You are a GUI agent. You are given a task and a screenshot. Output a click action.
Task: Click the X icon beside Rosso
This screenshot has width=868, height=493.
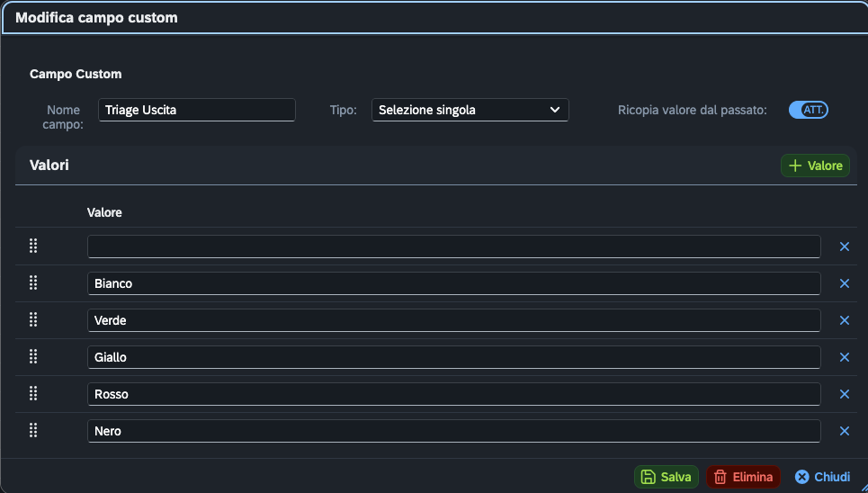(845, 394)
